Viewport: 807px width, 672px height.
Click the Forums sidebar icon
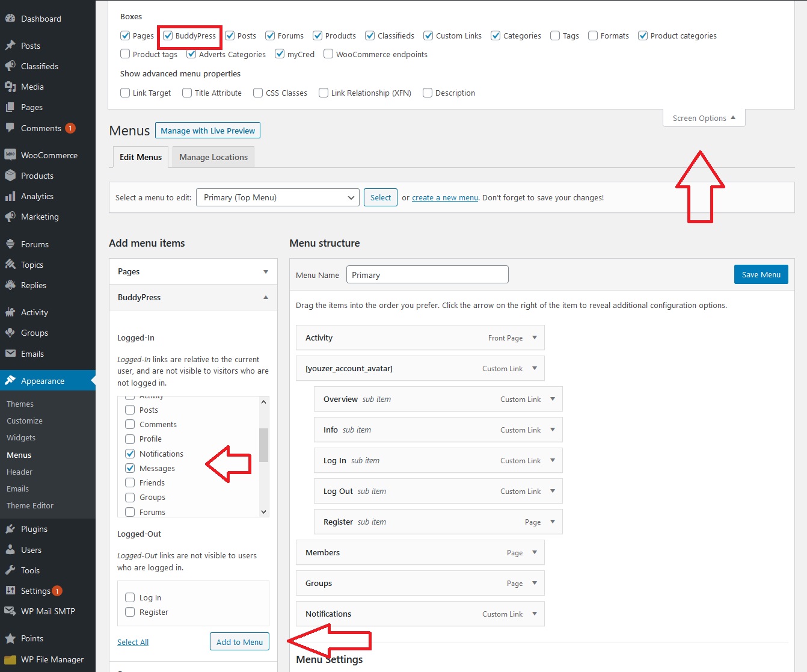(10, 244)
